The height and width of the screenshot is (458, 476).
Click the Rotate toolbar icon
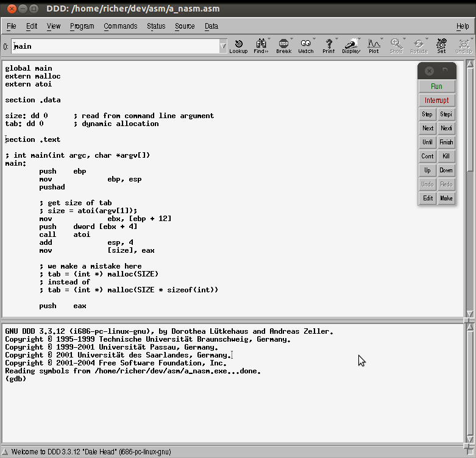(x=419, y=46)
